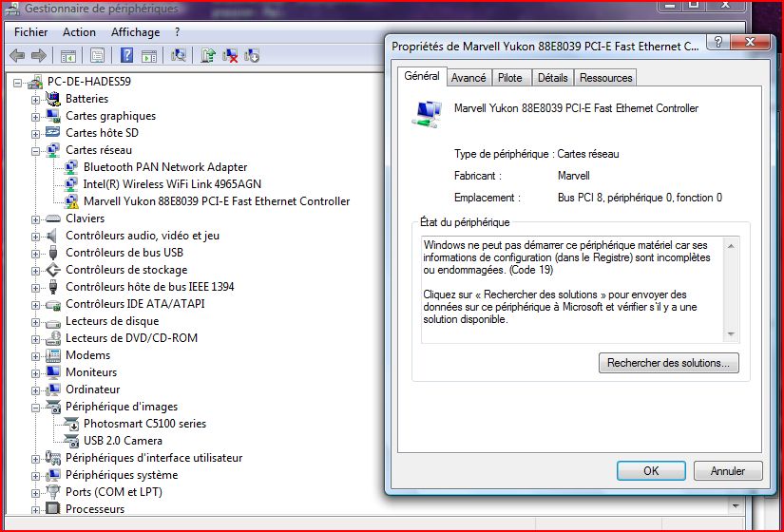Image resolution: width=784 pixels, height=532 pixels.
Task: Open the Fichier menu
Action: pos(31,32)
